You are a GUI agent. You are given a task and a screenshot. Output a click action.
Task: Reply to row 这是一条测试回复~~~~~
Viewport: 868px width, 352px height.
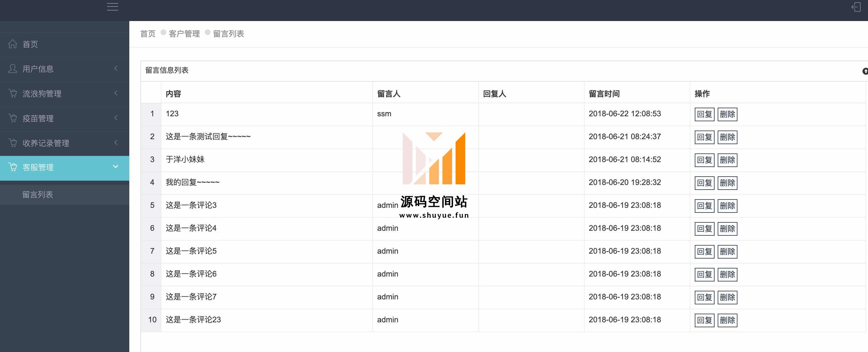(704, 137)
